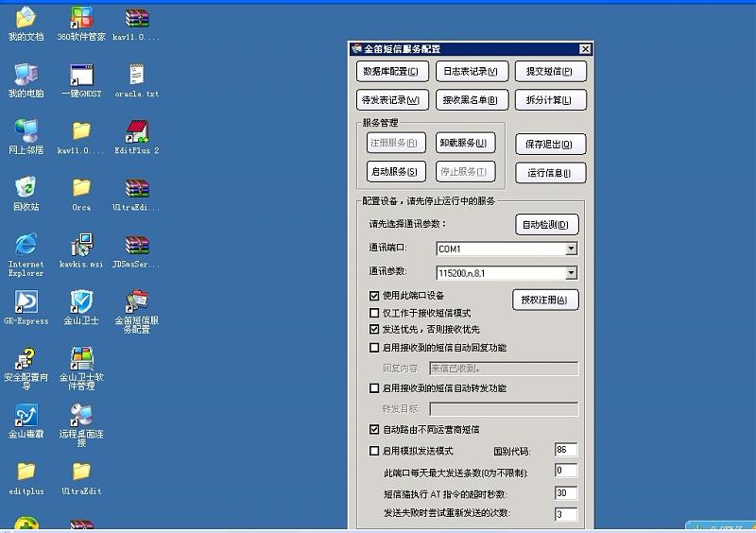Image resolution: width=756 pixels, height=533 pixels.
Task: Expand the 通讯参数 115200,n,8,1 dropdown
Action: coord(572,273)
